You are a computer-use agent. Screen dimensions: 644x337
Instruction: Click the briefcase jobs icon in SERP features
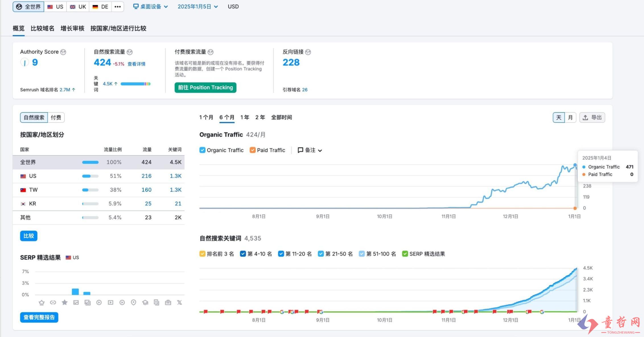tap(168, 303)
